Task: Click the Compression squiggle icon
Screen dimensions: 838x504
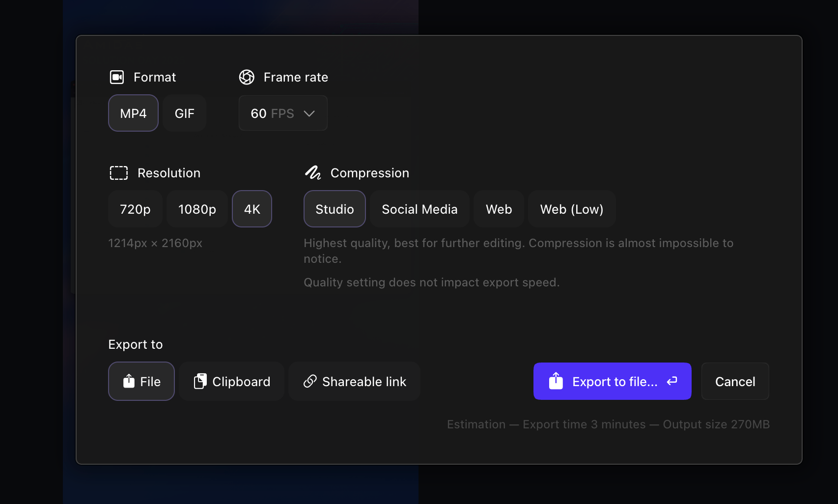Action: click(x=313, y=173)
